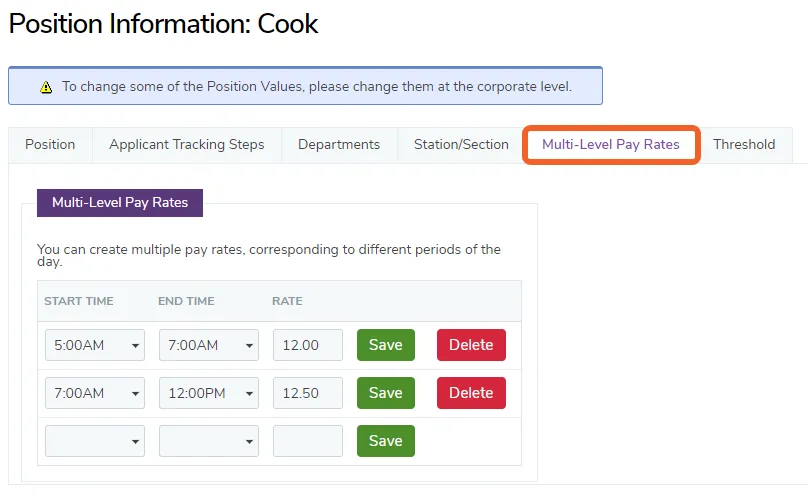
Task: Go to the Threshold tab
Action: [744, 144]
